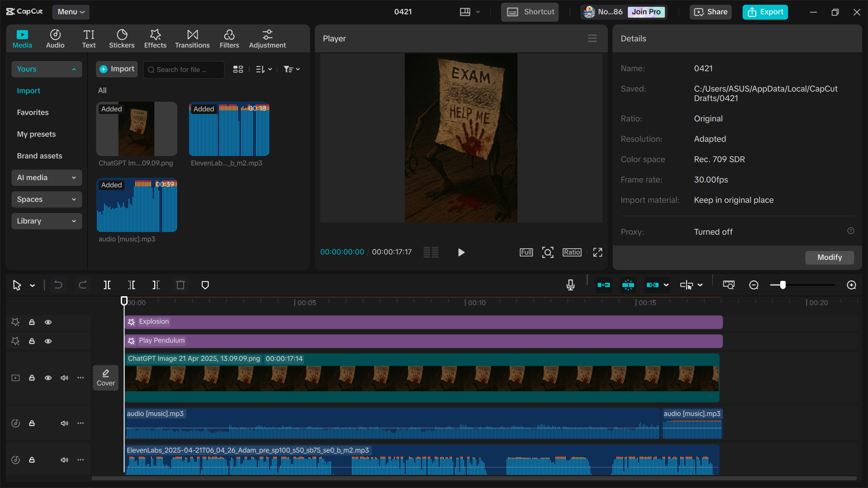Image resolution: width=868 pixels, height=488 pixels.
Task: Lock the ChatGPT image video track
Action: 32,378
